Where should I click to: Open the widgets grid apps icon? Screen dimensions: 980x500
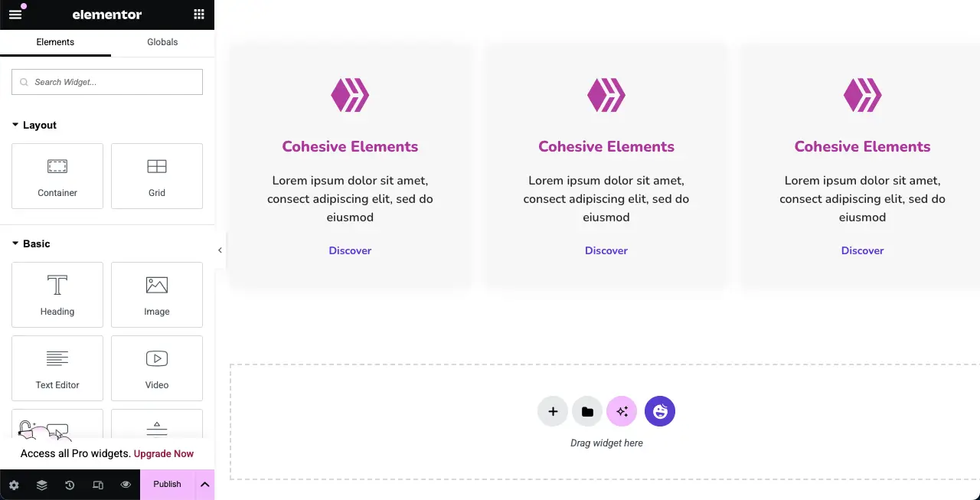pyautogui.click(x=199, y=14)
